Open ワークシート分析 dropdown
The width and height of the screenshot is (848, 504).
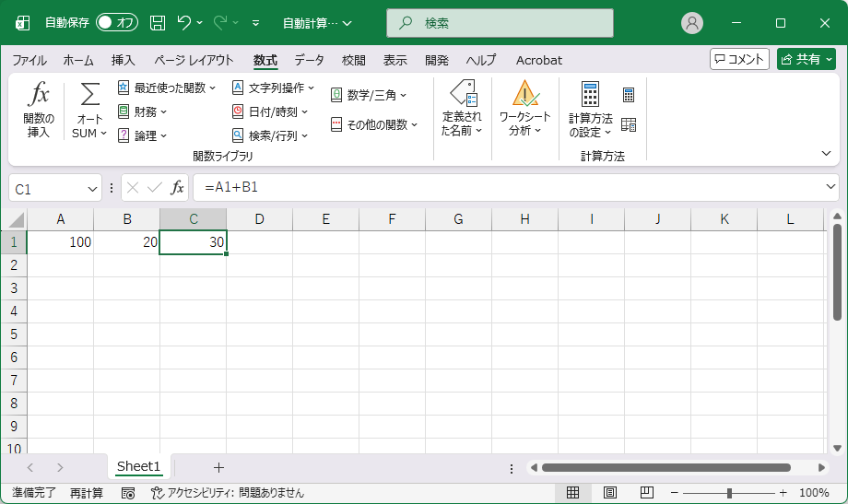524,108
